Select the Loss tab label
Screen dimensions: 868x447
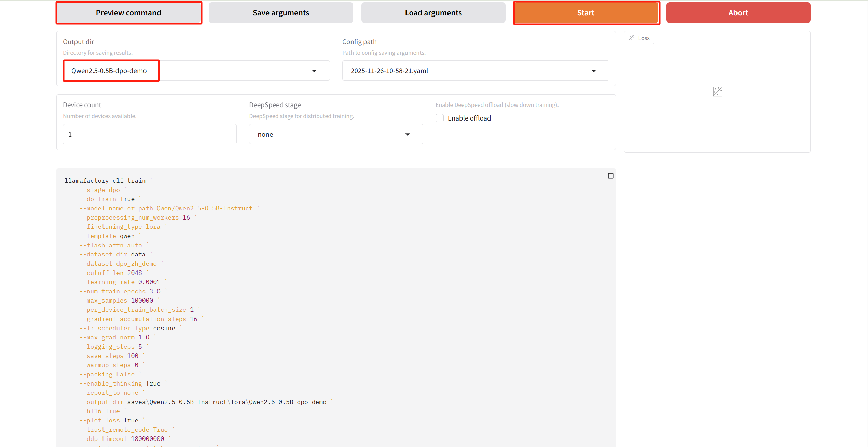[644, 38]
